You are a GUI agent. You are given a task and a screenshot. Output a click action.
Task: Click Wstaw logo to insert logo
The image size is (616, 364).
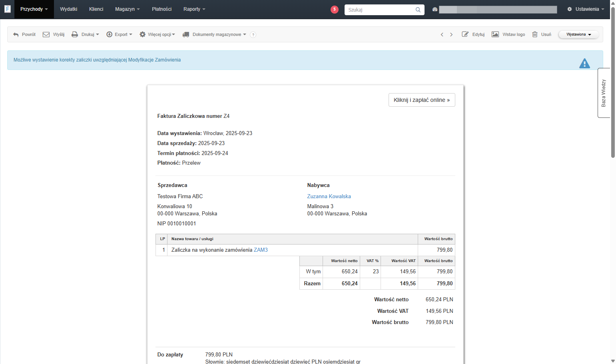pyautogui.click(x=508, y=35)
